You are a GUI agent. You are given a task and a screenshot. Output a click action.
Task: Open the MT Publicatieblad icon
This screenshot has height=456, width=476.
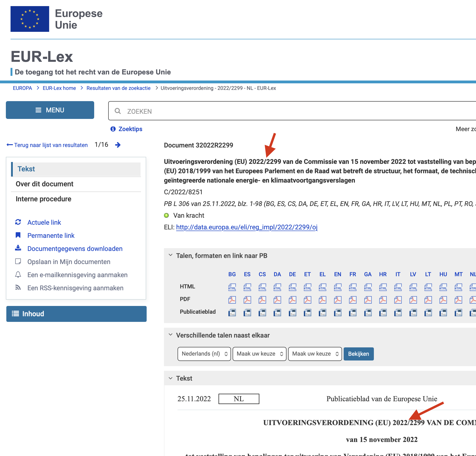[x=458, y=313]
